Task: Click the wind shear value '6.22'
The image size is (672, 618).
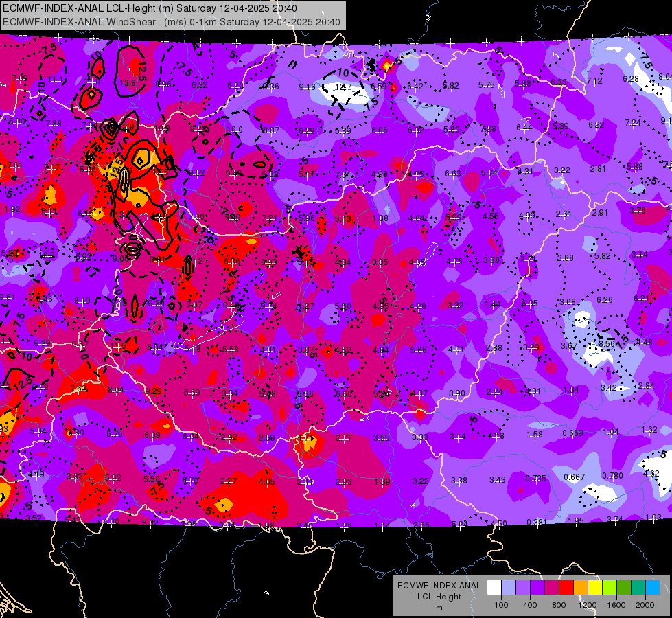Action: click(596, 125)
